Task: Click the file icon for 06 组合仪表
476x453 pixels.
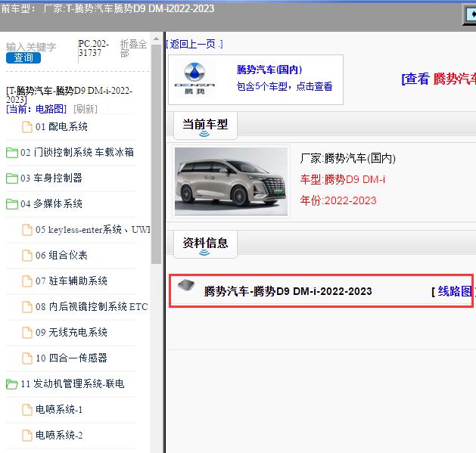Action: pyautogui.click(x=27, y=256)
